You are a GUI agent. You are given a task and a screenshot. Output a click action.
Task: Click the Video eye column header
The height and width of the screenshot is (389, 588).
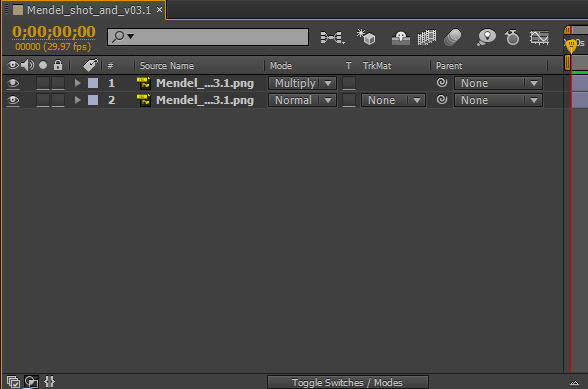tap(13, 65)
